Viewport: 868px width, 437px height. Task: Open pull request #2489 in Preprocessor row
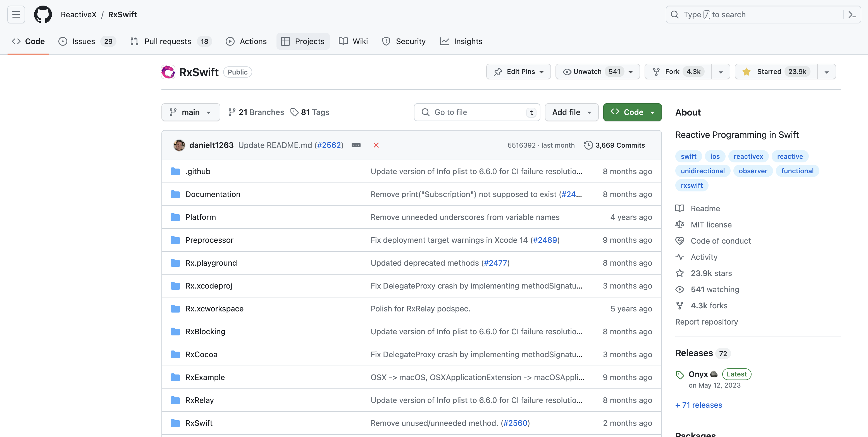(x=545, y=240)
